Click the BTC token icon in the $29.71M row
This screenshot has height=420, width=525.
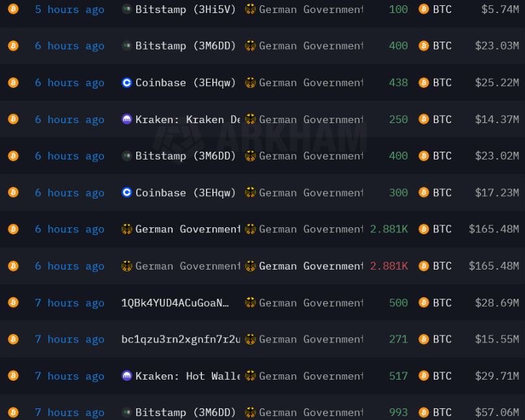pyautogui.click(x=423, y=376)
